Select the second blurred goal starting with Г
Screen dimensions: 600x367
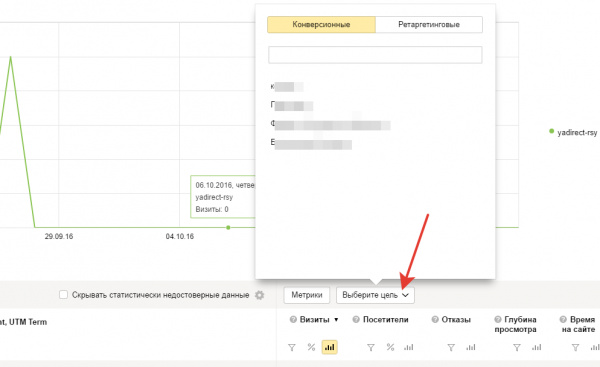tap(292, 106)
